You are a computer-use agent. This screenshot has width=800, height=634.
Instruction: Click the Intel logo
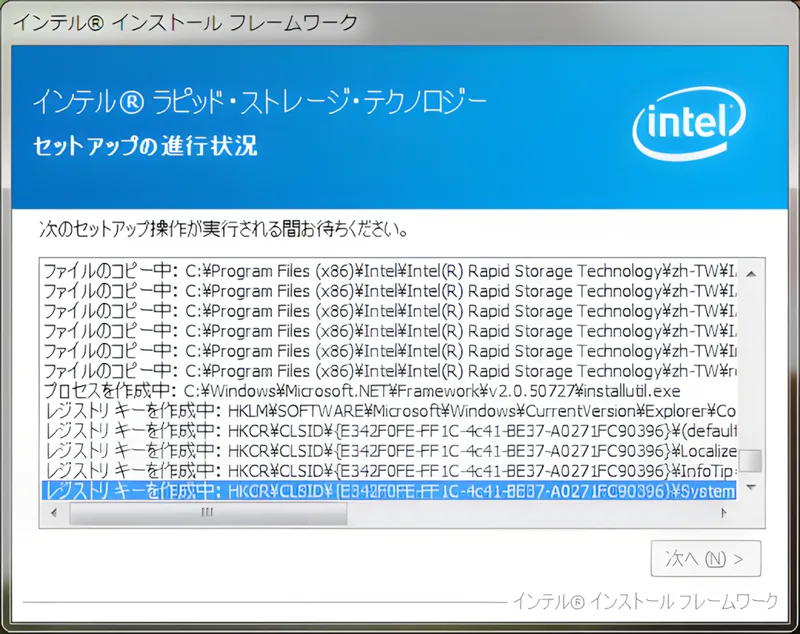tap(690, 120)
